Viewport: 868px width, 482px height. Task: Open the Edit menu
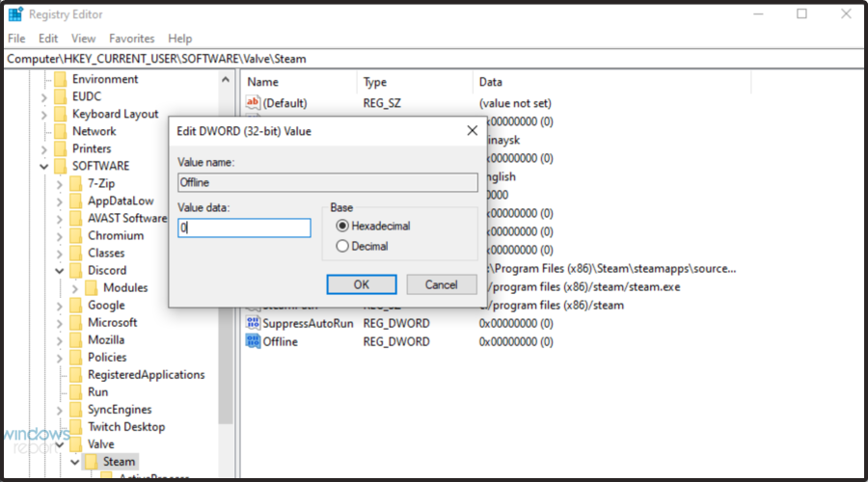(x=48, y=39)
